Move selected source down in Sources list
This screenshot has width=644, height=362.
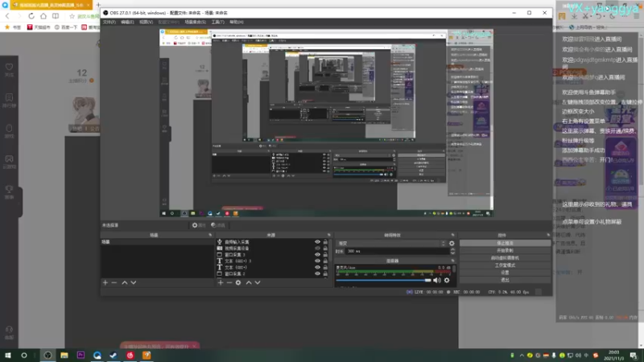click(x=258, y=283)
